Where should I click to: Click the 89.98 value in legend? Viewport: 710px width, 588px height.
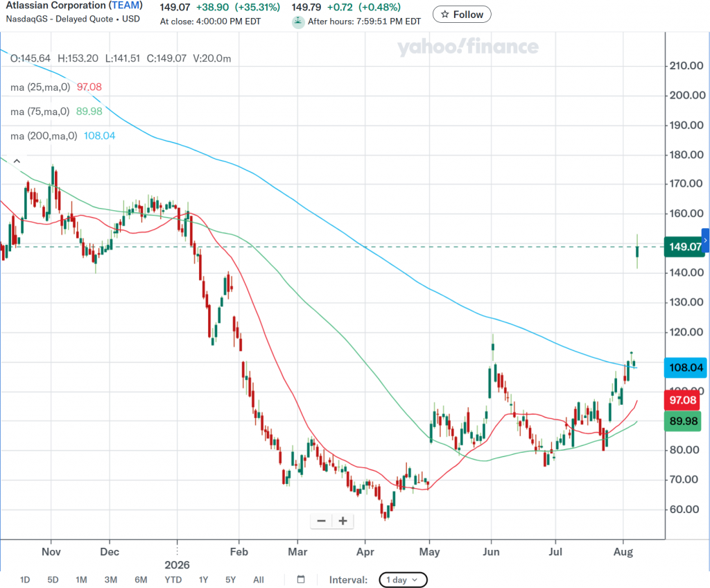(x=89, y=112)
